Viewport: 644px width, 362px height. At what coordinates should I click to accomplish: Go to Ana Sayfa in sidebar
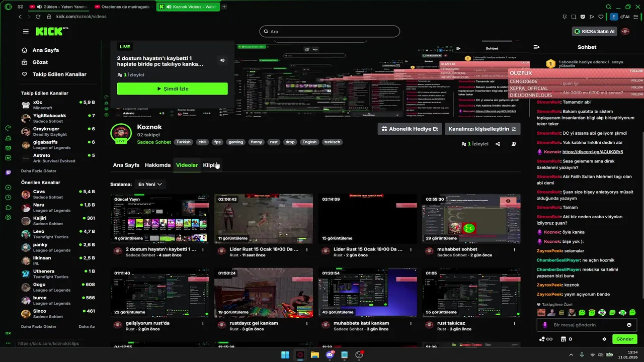[46, 50]
